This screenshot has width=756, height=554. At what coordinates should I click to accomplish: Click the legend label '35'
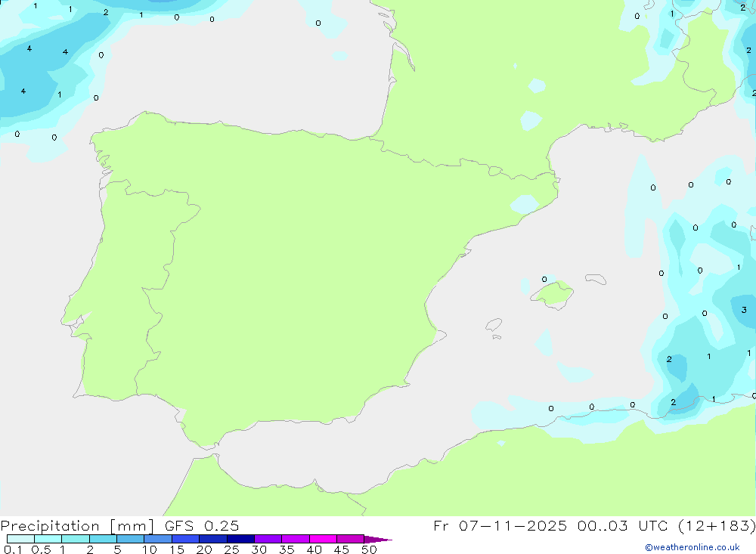287,549
